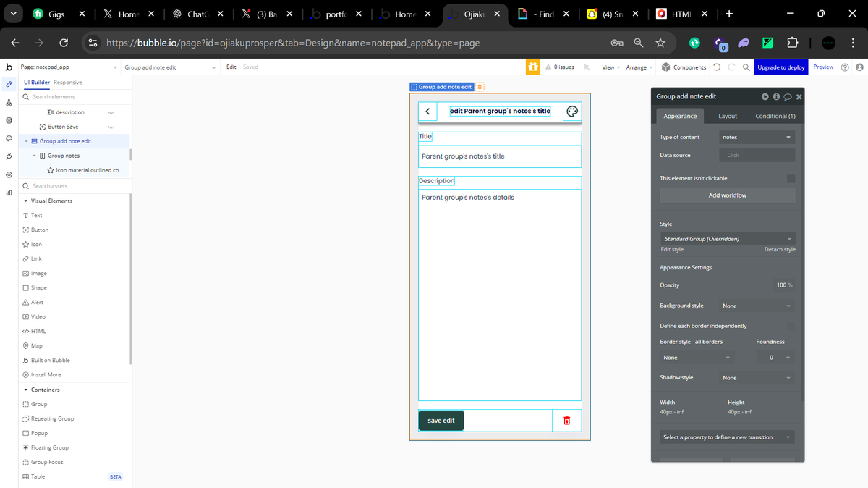
Task: Click the Preview link
Action: pos(823,67)
